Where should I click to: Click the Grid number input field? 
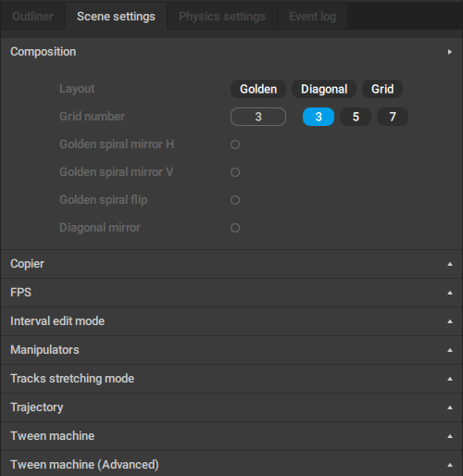coord(258,117)
